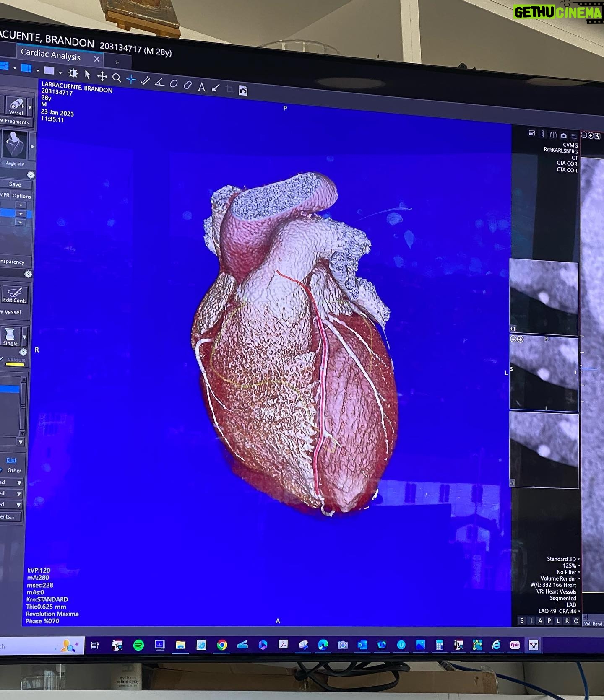Click the minus zoom-out icon above CT slice
Screen dimensions: 604x700
click(583, 135)
